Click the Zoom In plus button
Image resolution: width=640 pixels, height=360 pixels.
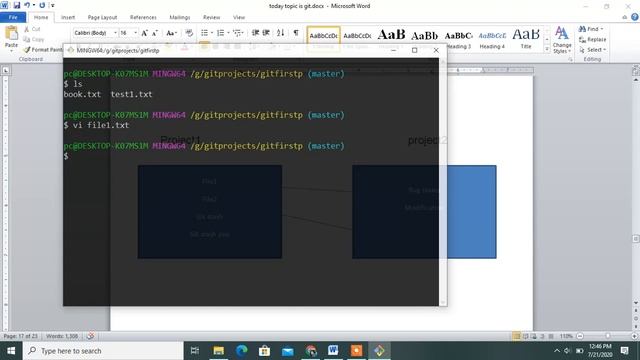point(635,336)
